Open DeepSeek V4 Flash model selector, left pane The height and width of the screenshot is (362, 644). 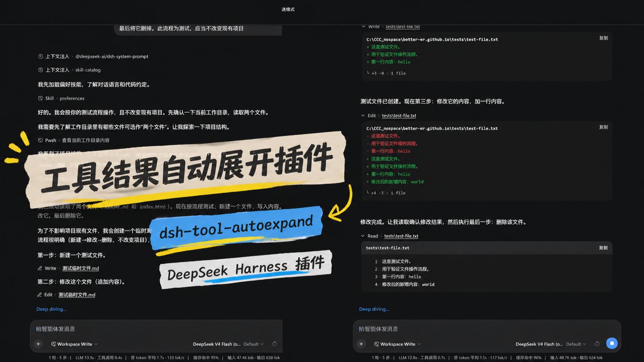[x=216, y=344]
